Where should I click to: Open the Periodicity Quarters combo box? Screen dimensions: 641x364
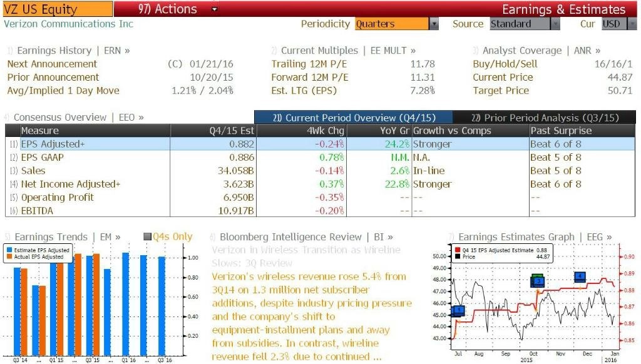click(392, 24)
